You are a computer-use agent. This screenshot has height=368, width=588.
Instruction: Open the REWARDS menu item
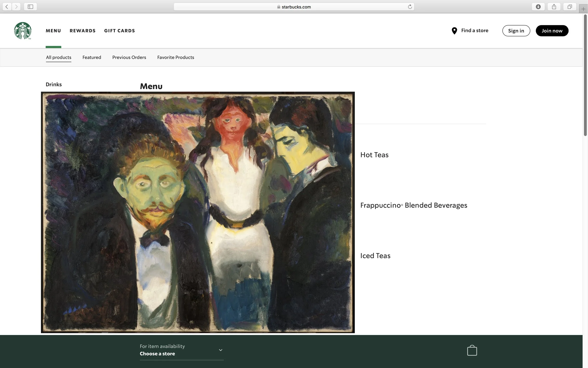(x=83, y=31)
